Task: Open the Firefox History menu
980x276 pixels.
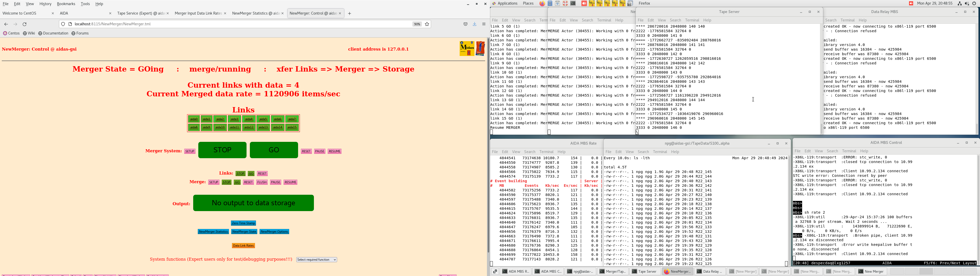Action: point(45,4)
